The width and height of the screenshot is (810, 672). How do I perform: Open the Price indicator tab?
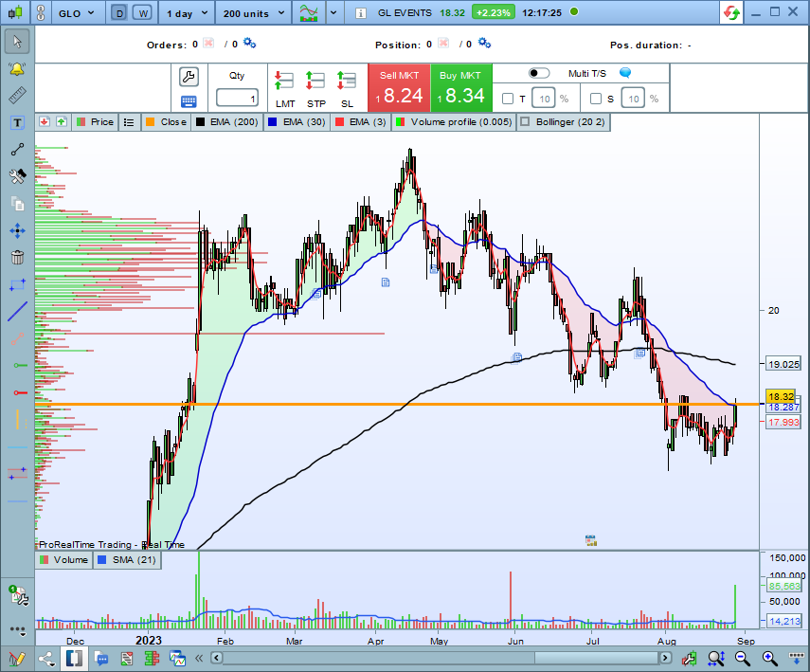[x=95, y=122]
